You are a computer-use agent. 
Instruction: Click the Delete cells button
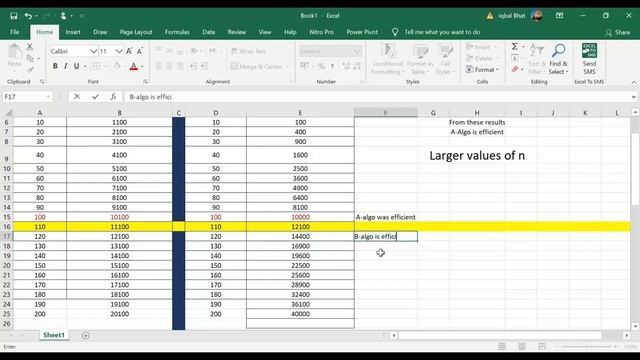click(479, 58)
